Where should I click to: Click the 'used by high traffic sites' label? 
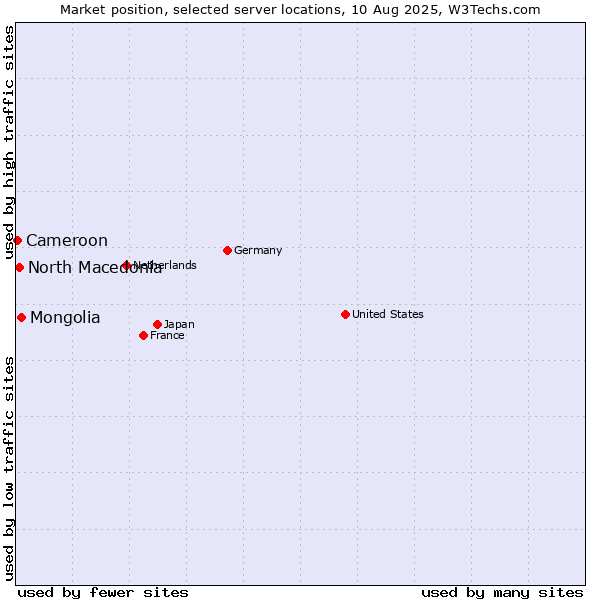pos(9,142)
